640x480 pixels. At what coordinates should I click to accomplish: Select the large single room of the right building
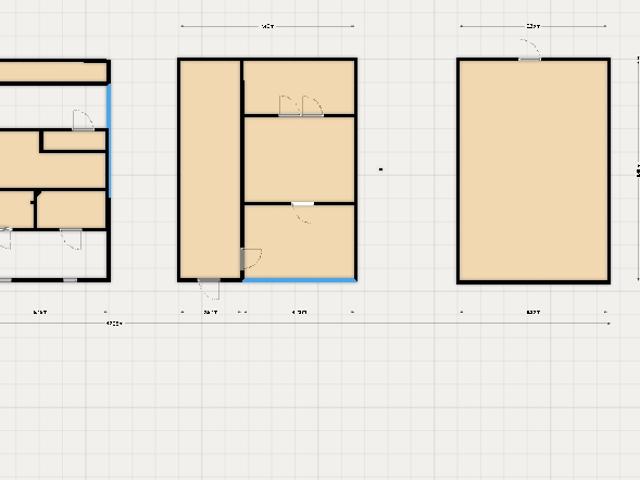[x=533, y=171]
